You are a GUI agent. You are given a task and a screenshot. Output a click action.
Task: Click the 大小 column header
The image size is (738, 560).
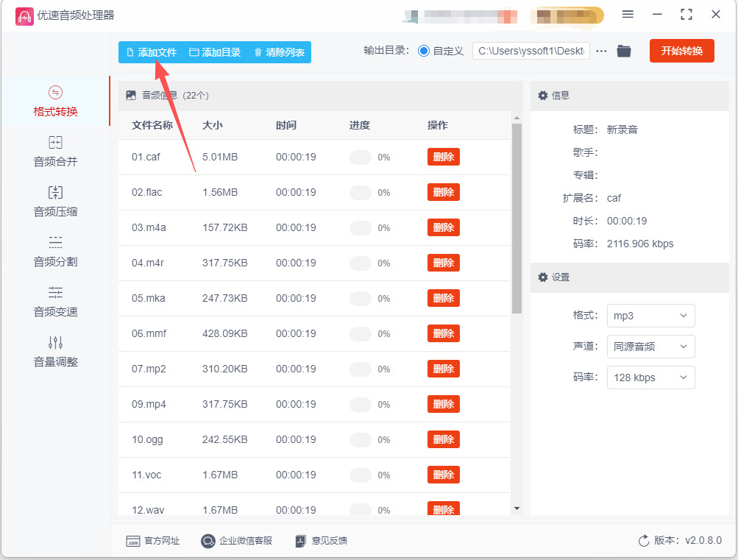tap(212, 125)
